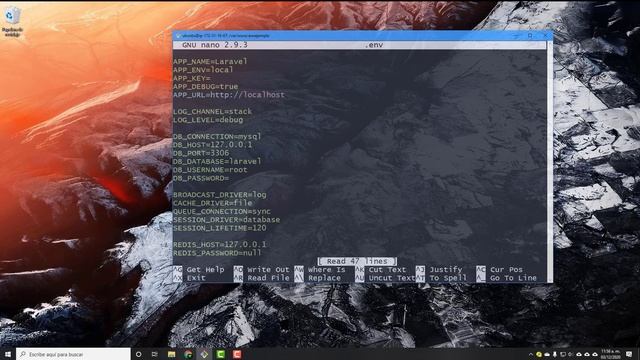640x360 pixels.
Task: Open the green C application in the taskbar
Action: pos(220,354)
